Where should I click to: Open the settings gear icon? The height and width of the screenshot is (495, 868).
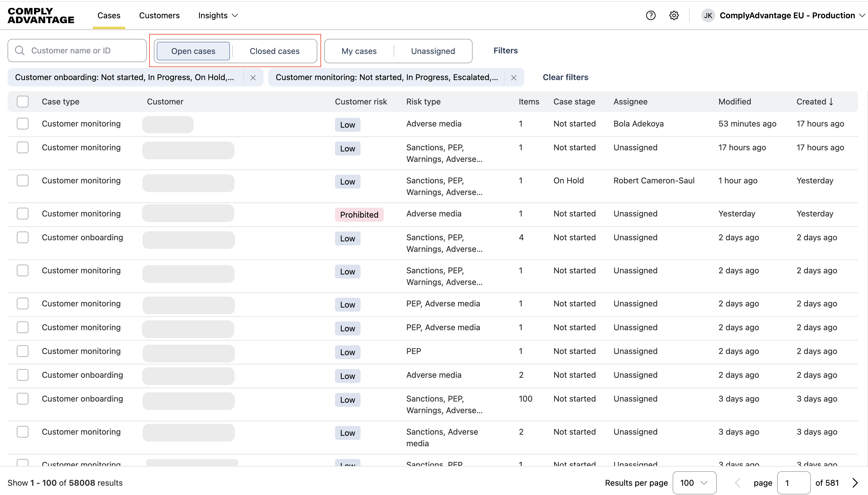point(674,15)
